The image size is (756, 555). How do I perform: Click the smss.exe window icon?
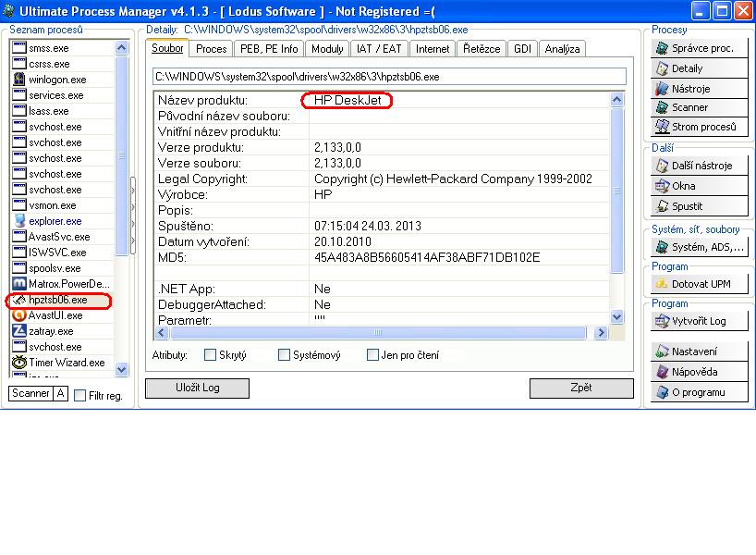[x=19, y=48]
